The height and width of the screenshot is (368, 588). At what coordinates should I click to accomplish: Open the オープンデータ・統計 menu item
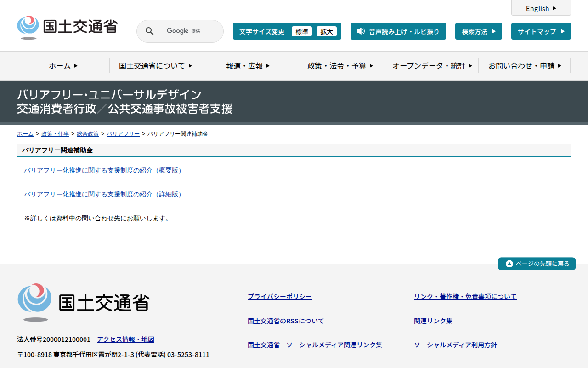pyautogui.click(x=432, y=66)
